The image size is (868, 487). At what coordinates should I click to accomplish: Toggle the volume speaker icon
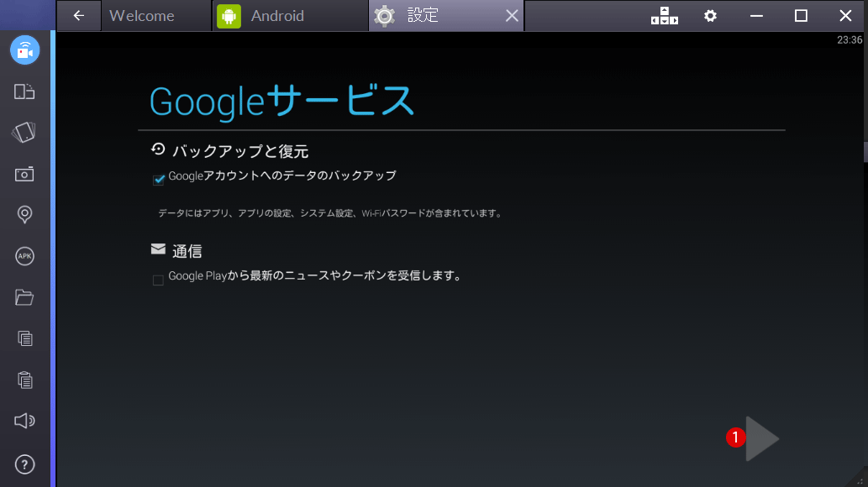(24, 421)
